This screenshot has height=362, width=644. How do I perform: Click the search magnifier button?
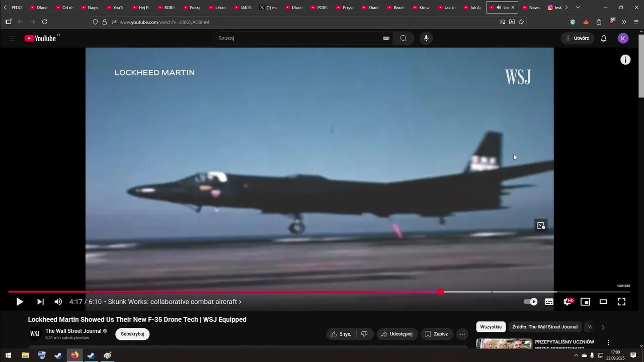point(404,38)
